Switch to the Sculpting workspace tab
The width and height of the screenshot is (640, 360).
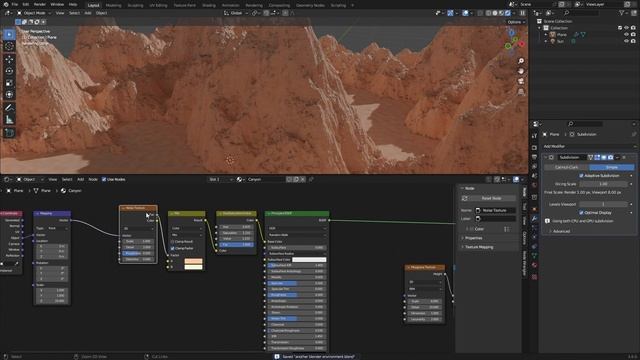pyautogui.click(x=135, y=5)
